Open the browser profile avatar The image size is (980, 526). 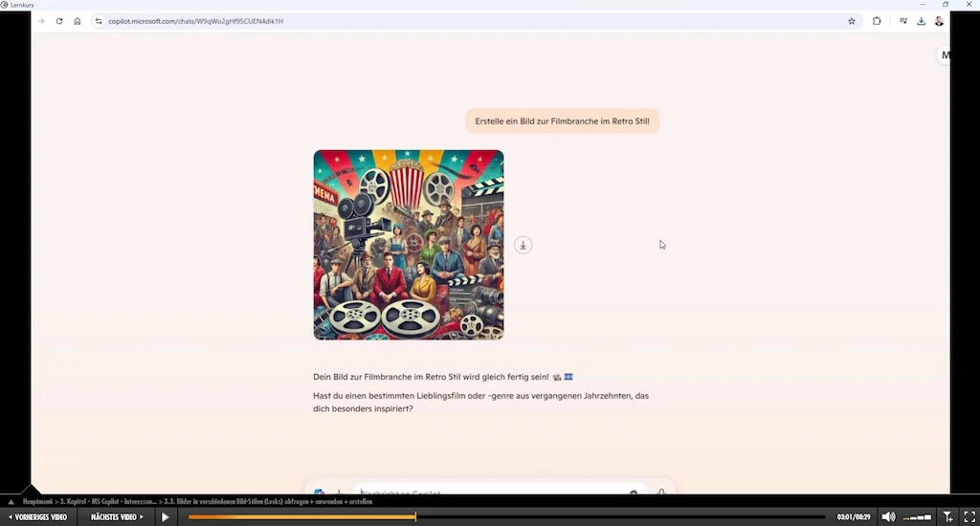pos(939,21)
